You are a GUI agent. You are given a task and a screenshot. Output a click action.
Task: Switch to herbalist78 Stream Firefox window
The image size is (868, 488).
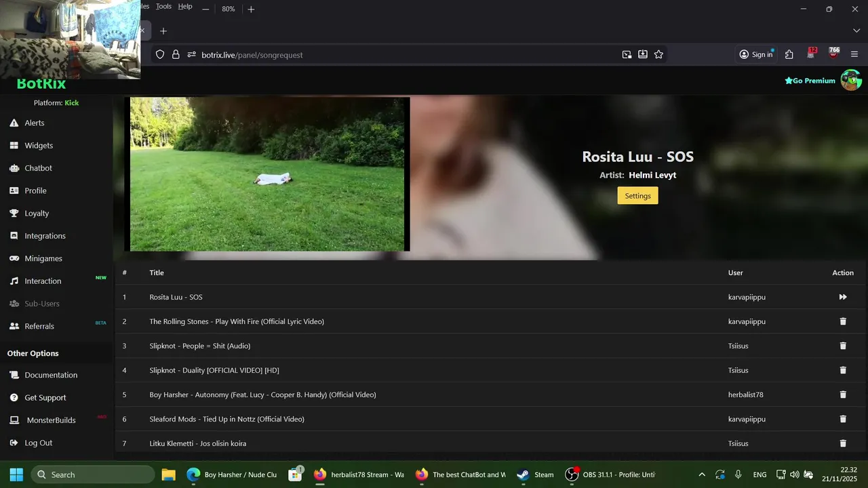[359, 474]
